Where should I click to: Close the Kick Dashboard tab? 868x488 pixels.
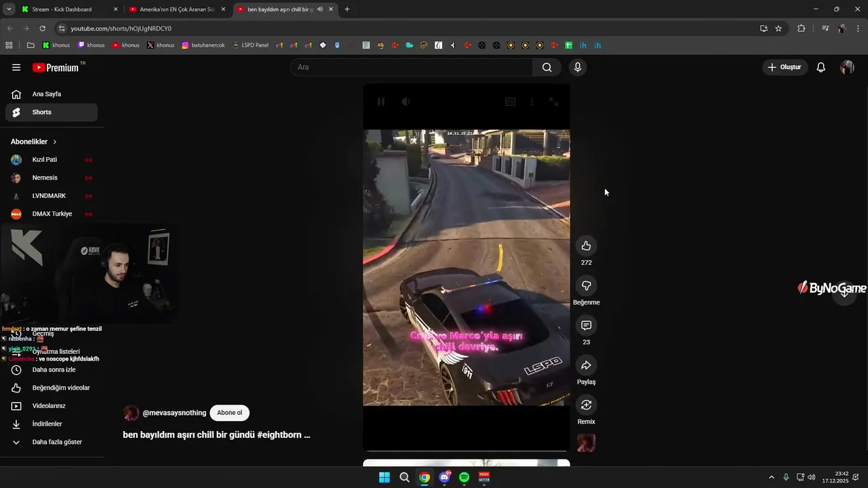point(115,9)
